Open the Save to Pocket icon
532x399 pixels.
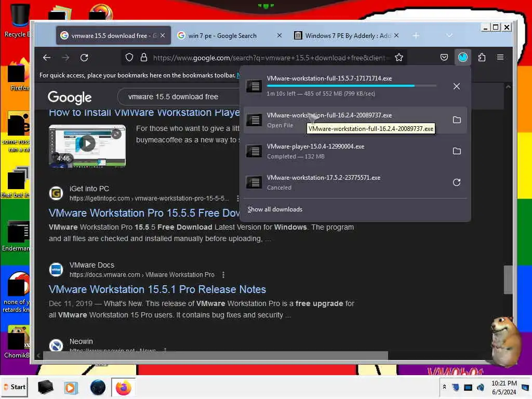(444, 57)
